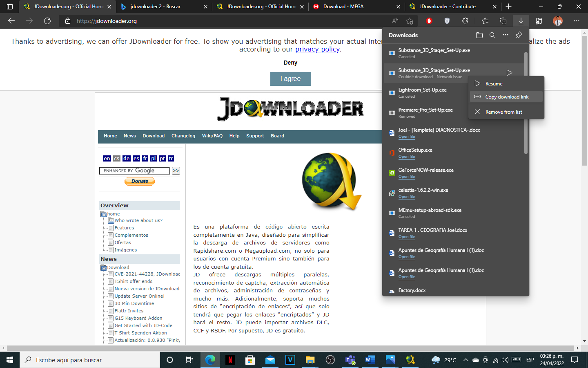Click the Google custom search field
This screenshot has width=588, height=368.
[134, 171]
